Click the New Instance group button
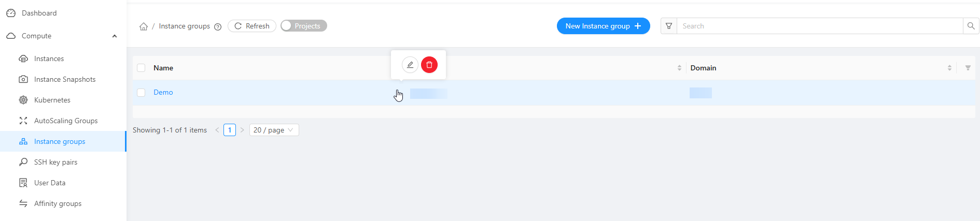 (x=603, y=26)
